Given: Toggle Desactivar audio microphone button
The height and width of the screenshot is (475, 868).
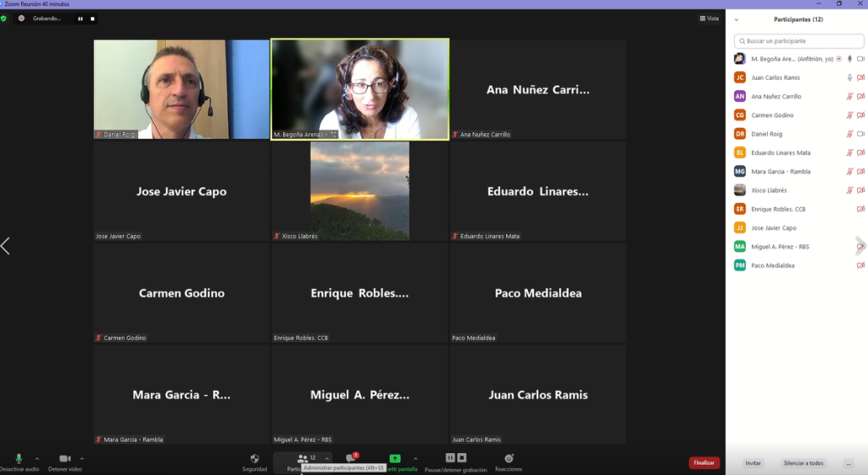Looking at the screenshot, I should pyautogui.click(x=19, y=459).
